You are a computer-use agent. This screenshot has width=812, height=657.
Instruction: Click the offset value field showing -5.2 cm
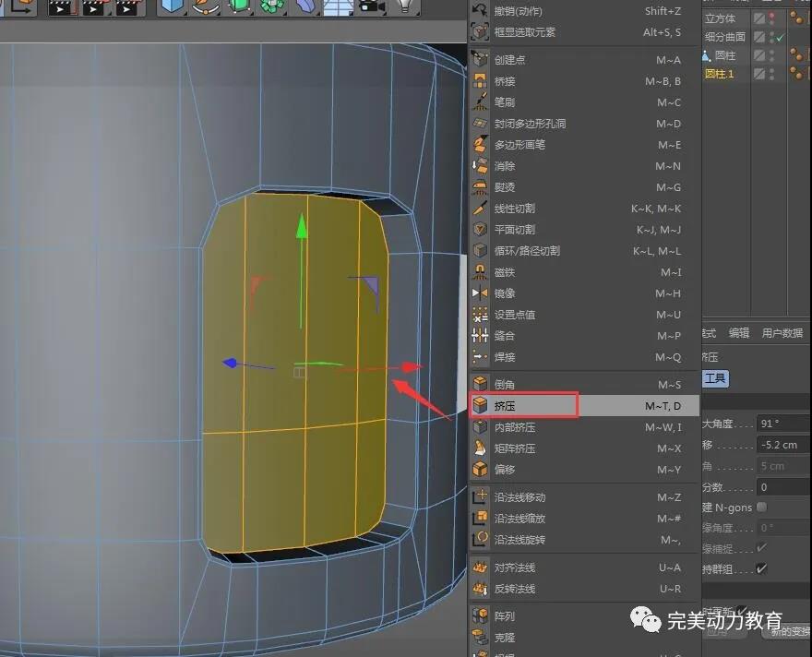(783, 445)
